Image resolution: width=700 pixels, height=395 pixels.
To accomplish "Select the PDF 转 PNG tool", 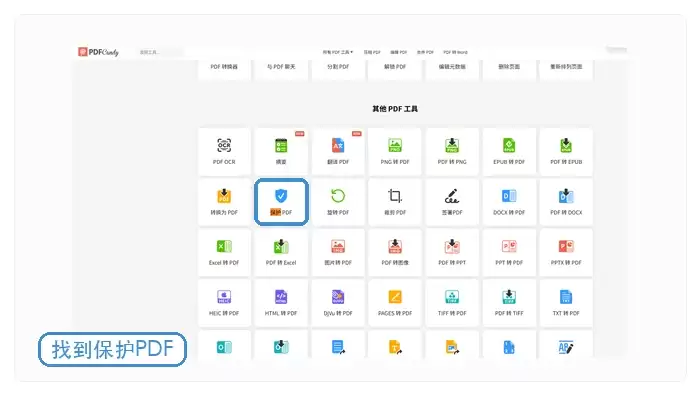I will pyautogui.click(x=452, y=152).
